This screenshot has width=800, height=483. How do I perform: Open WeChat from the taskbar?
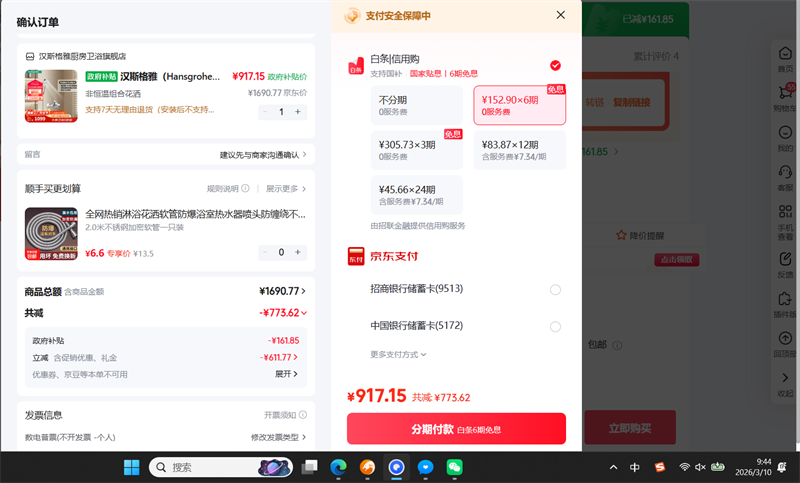click(x=454, y=467)
